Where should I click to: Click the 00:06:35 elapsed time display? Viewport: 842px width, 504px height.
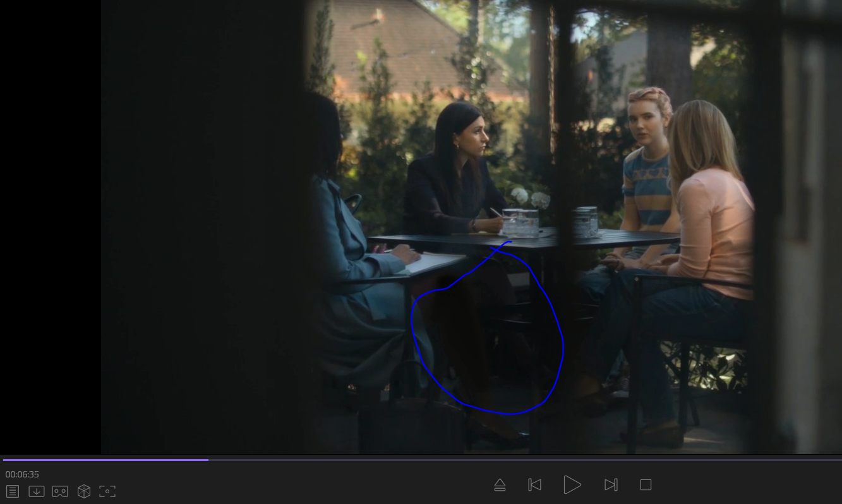click(x=22, y=474)
